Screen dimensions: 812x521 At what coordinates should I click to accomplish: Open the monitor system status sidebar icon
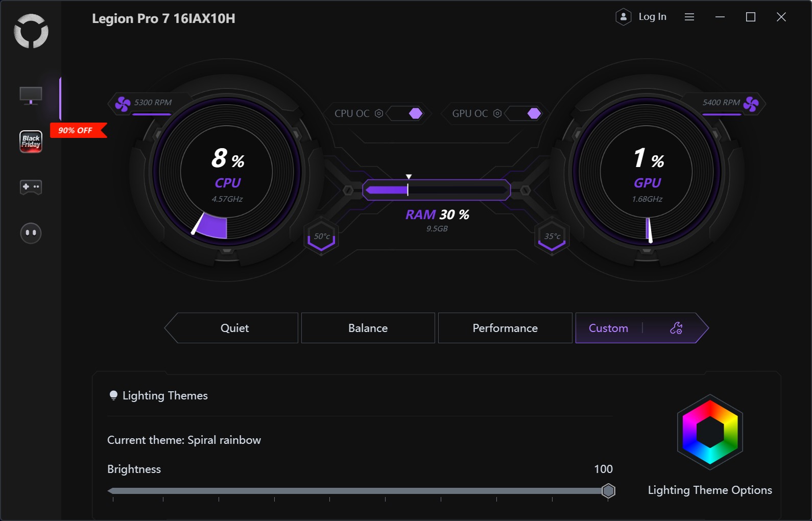pyautogui.click(x=31, y=96)
